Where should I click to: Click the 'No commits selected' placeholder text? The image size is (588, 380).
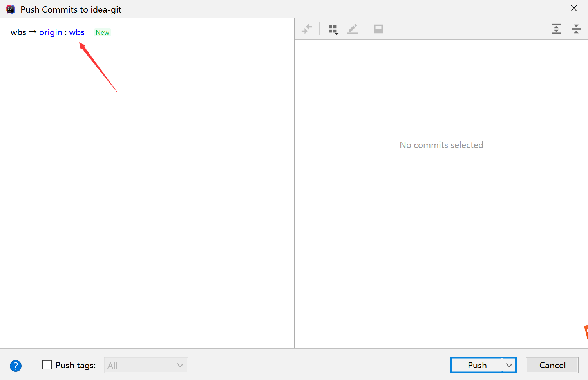tap(441, 145)
